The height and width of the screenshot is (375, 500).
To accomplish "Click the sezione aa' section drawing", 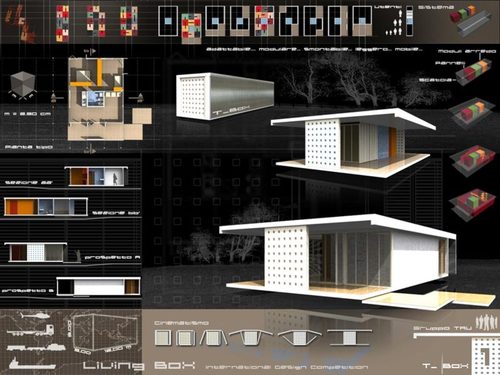I will pyautogui.click(x=97, y=176).
